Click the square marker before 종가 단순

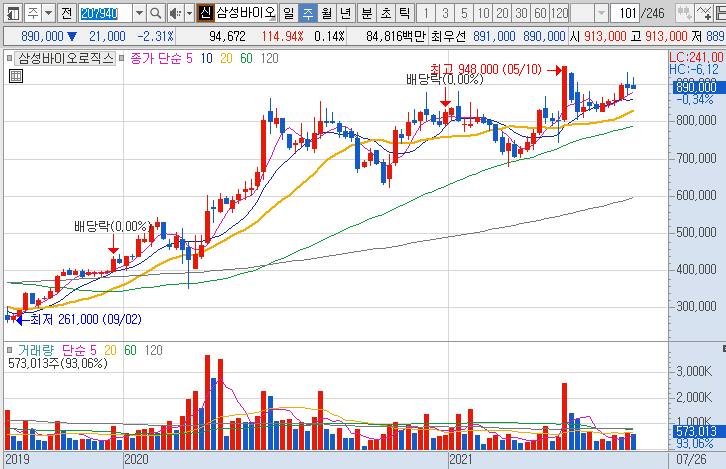122,58
